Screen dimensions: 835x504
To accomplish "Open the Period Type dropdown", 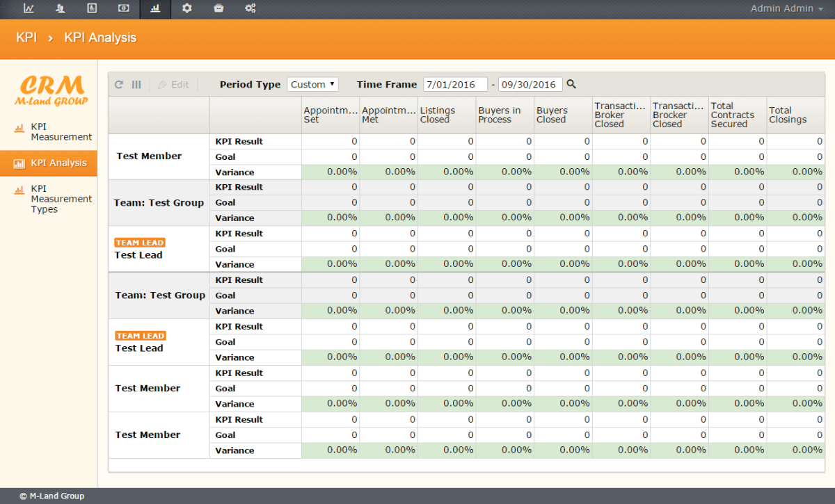I will pyautogui.click(x=312, y=84).
